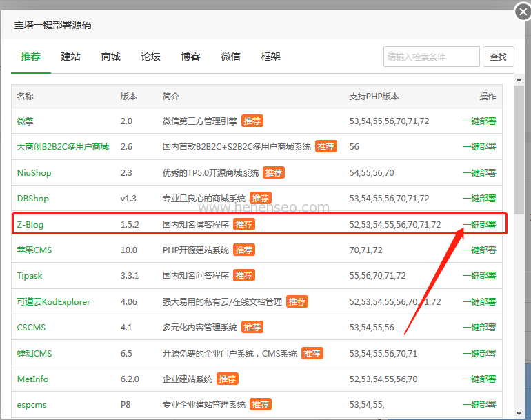
Task: Click the 推荐 badge in espcms row
Action: (x=261, y=404)
